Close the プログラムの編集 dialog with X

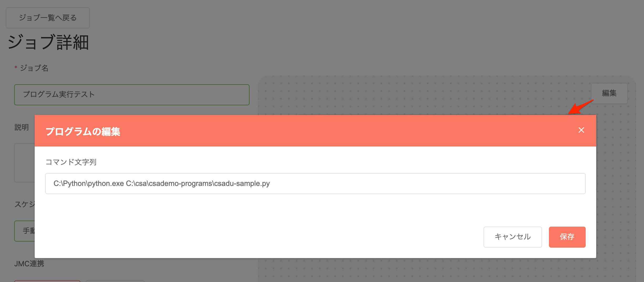(581, 130)
